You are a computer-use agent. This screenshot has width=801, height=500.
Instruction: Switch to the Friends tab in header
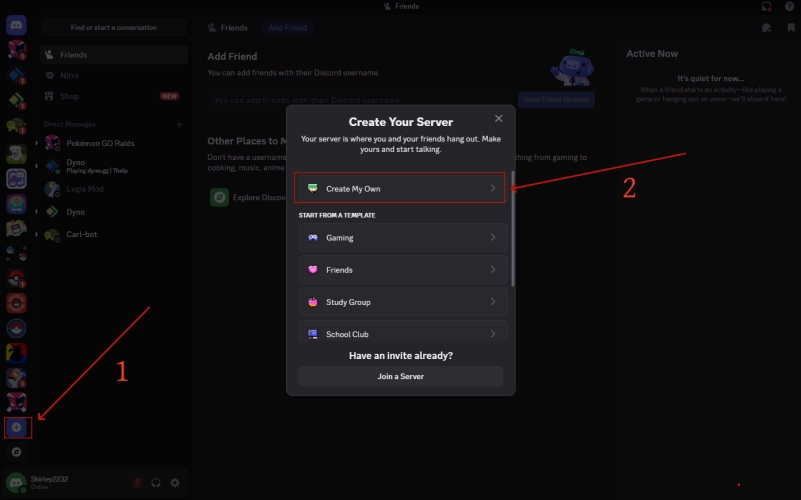tap(228, 28)
